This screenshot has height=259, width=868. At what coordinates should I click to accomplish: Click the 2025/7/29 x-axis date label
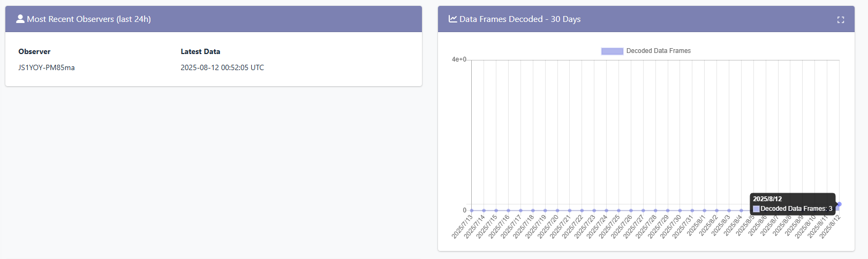point(658,226)
